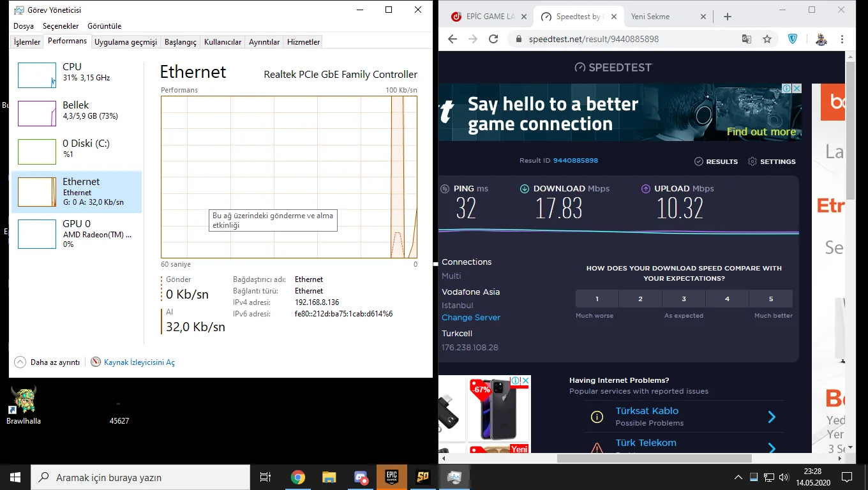The height and width of the screenshot is (490, 868).
Task: Open Epic Games Launcher from the taskbar
Action: [392, 477]
